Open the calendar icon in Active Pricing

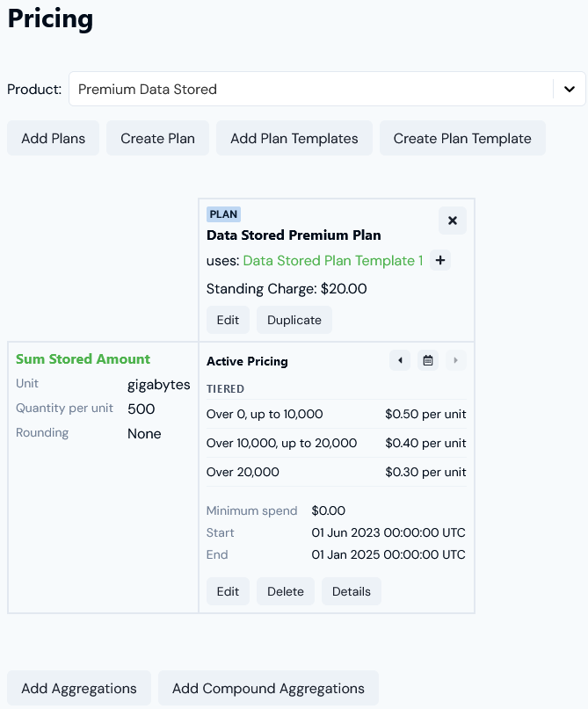428,360
